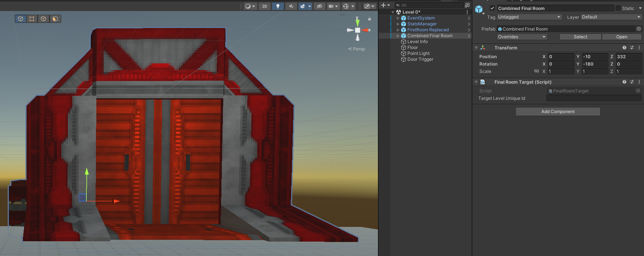Toggle scene audio mute icon
The image size is (644, 256).
click(291, 6)
